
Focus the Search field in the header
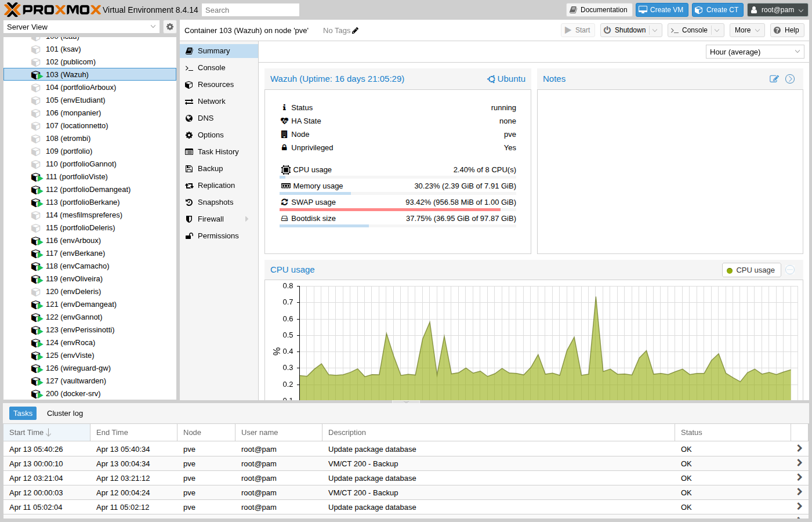pos(251,10)
